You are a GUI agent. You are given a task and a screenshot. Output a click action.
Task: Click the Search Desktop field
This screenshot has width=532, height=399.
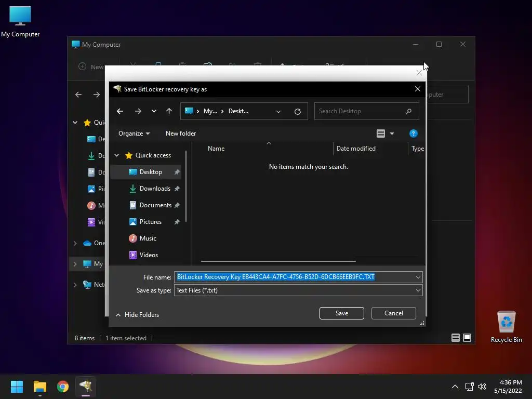366,111
